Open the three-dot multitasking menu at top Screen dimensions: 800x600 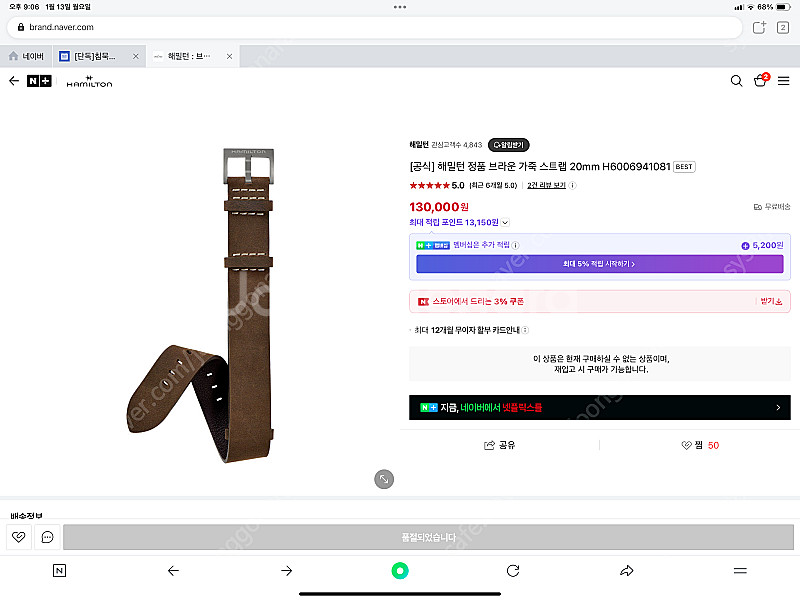pos(400,7)
